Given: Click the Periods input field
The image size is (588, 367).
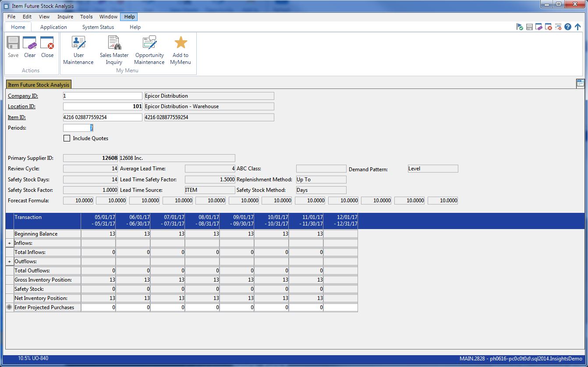Looking at the screenshot, I should [x=78, y=128].
